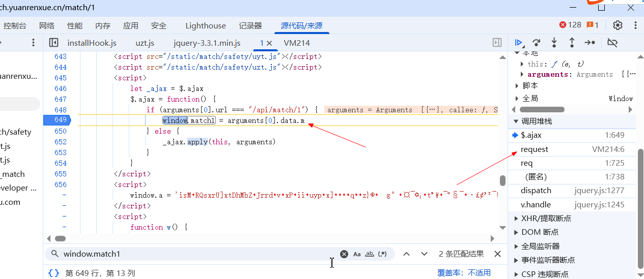Image resolution: width=644 pixels, height=279 pixels.
Task: Select dispatch call stack frame
Action: pos(572,191)
